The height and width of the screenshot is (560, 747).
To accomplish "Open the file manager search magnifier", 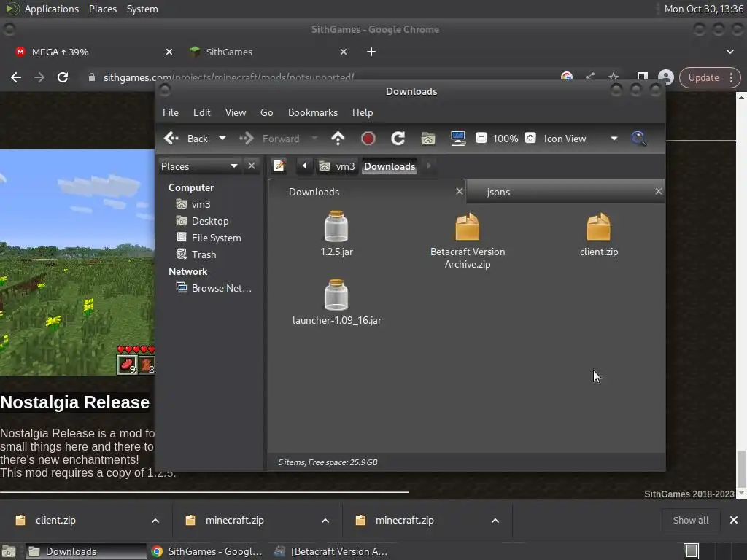I will click(638, 139).
